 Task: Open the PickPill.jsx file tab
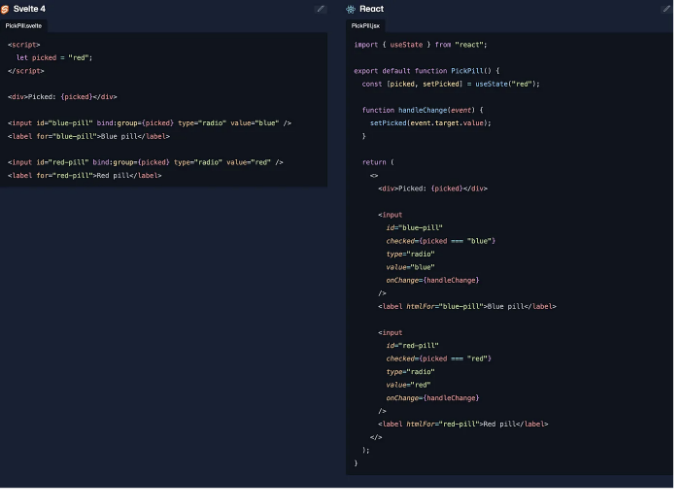[368, 26]
